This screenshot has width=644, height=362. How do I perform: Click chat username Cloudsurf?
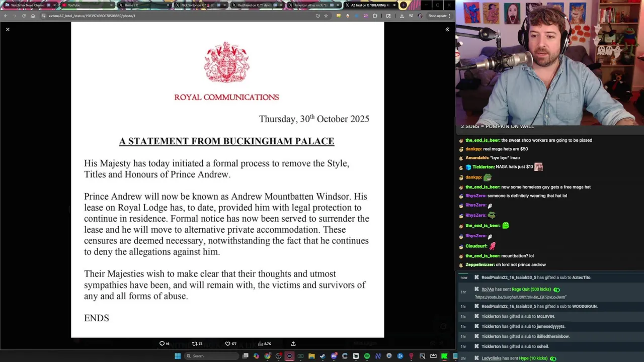pos(476,246)
